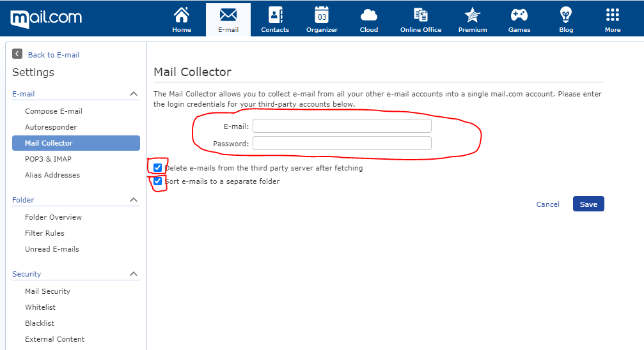Viewport: 644px width, 350px height.
Task: Open Folder Overview settings
Action: pos(53,217)
